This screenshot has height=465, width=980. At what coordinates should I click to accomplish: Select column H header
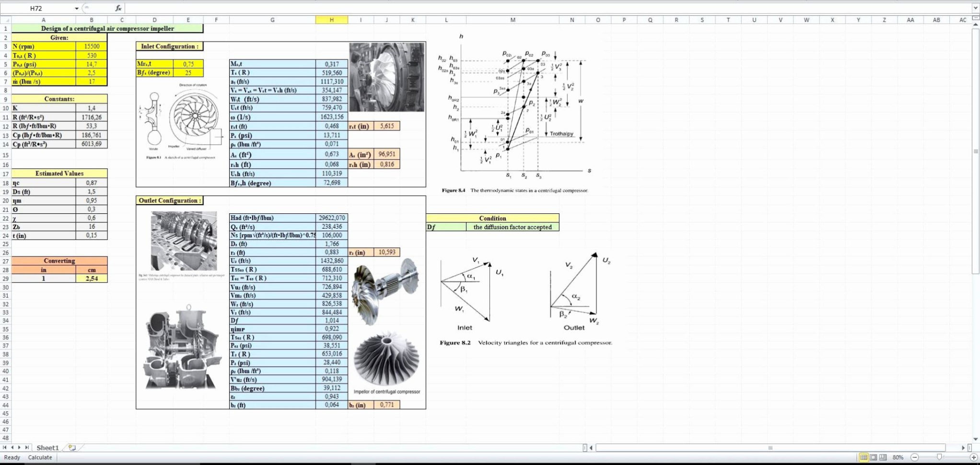(331, 20)
